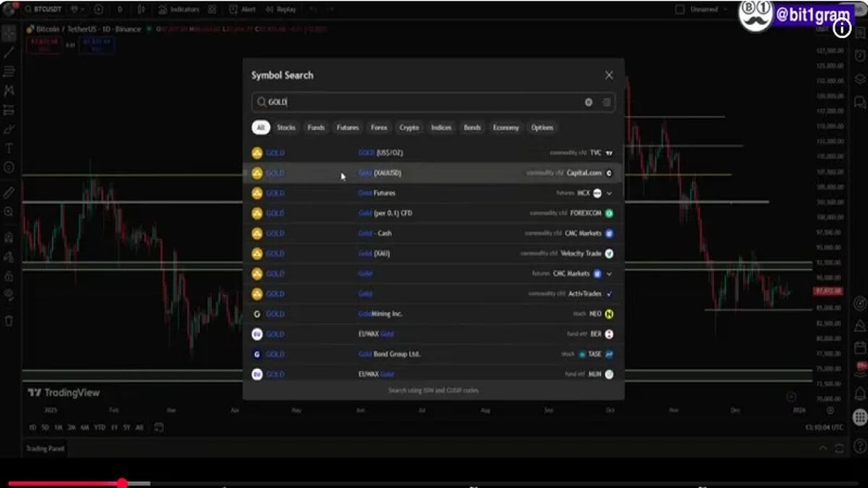Screen dimensions: 868x488
Task: Choose Gold Futures MCX result
Action: [x=433, y=193]
